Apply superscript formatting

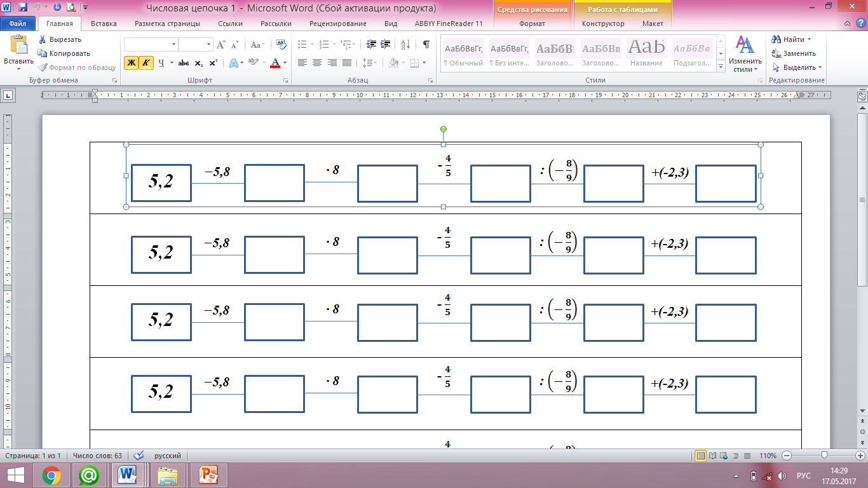coord(214,63)
